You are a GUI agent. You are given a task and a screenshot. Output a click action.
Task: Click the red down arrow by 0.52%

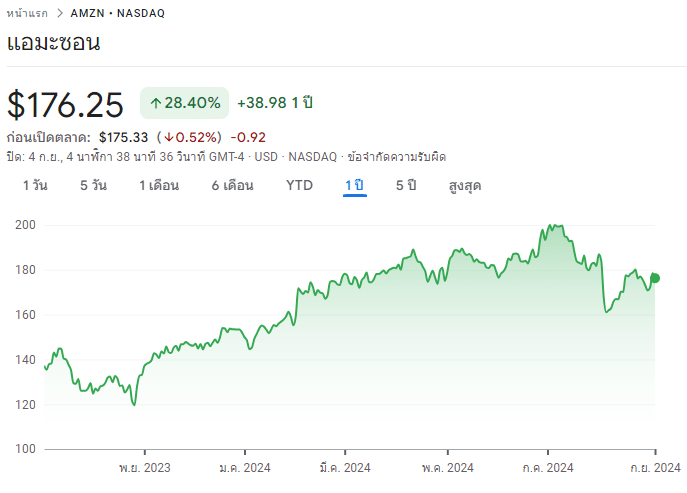pos(169,138)
